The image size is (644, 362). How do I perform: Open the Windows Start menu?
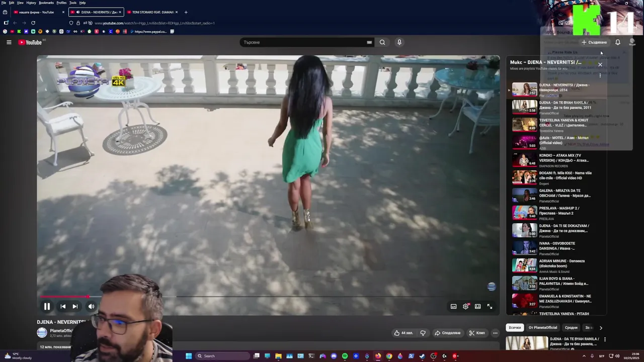(189, 356)
